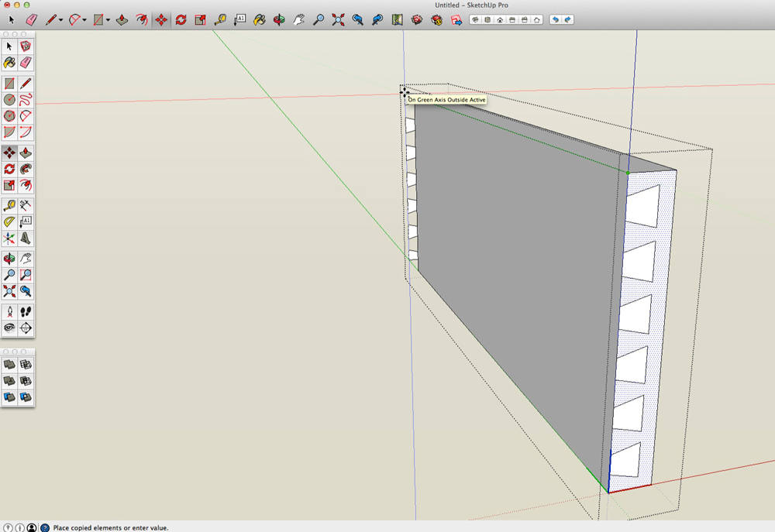Pick the Paint Bucket tool in left palette
This screenshot has height=532, width=775.
tap(9, 63)
